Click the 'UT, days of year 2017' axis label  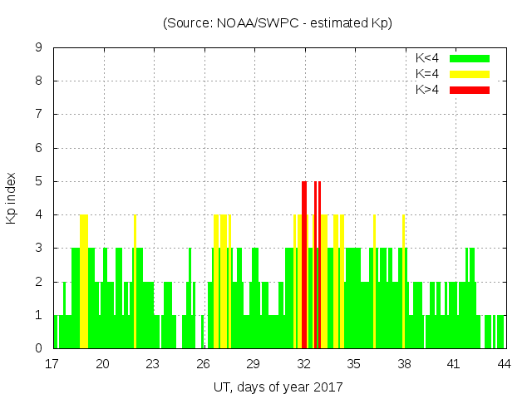pos(278,387)
